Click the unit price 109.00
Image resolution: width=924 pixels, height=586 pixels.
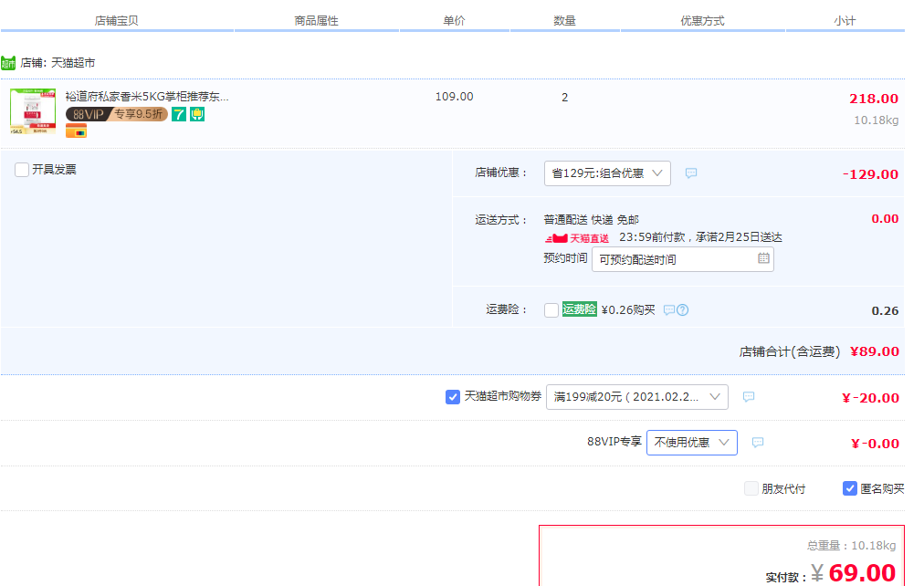point(455,97)
